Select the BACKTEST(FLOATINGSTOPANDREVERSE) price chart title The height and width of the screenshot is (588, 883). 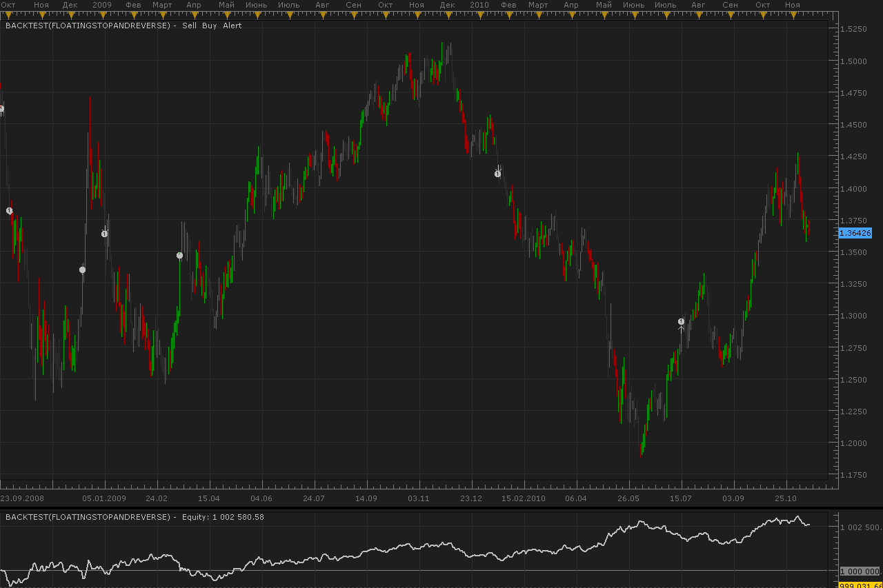pyautogui.click(x=88, y=26)
